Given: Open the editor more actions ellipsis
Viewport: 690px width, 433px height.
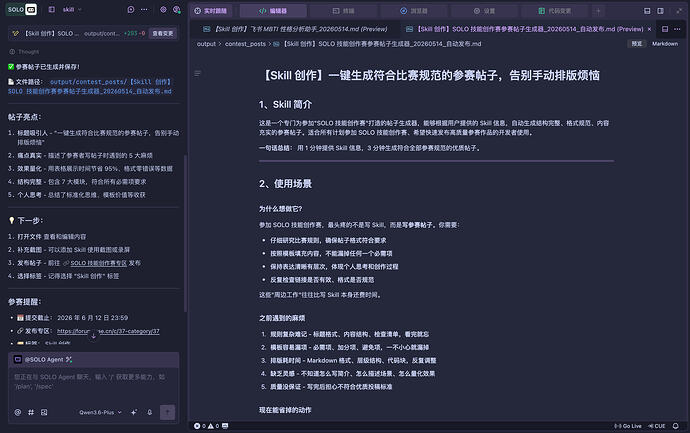Looking at the screenshot, I should (677, 29).
